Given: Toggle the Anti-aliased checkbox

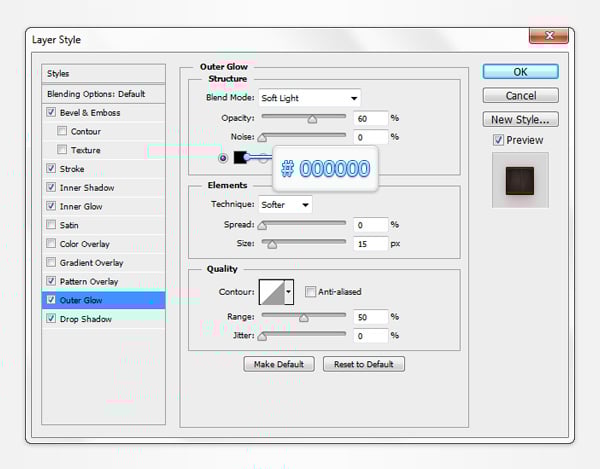Looking at the screenshot, I should [310, 292].
